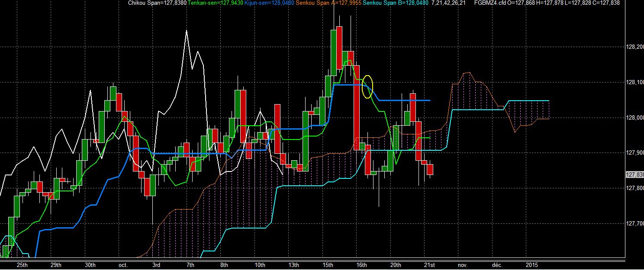The width and height of the screenshot is (644, 270).
Task: Click the 127,700 price axis label
Action: [635, 223]
